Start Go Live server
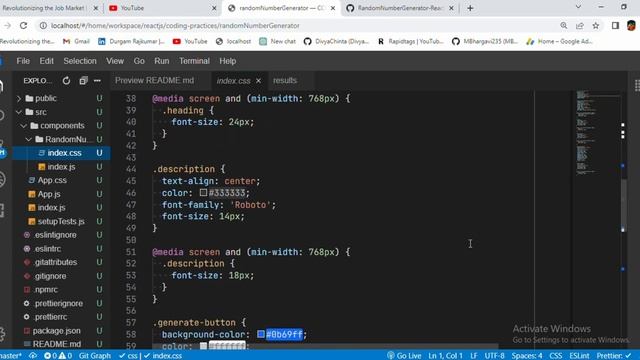Image resolution: width=640 pixels, height=360 pixels. pos(404,356)
